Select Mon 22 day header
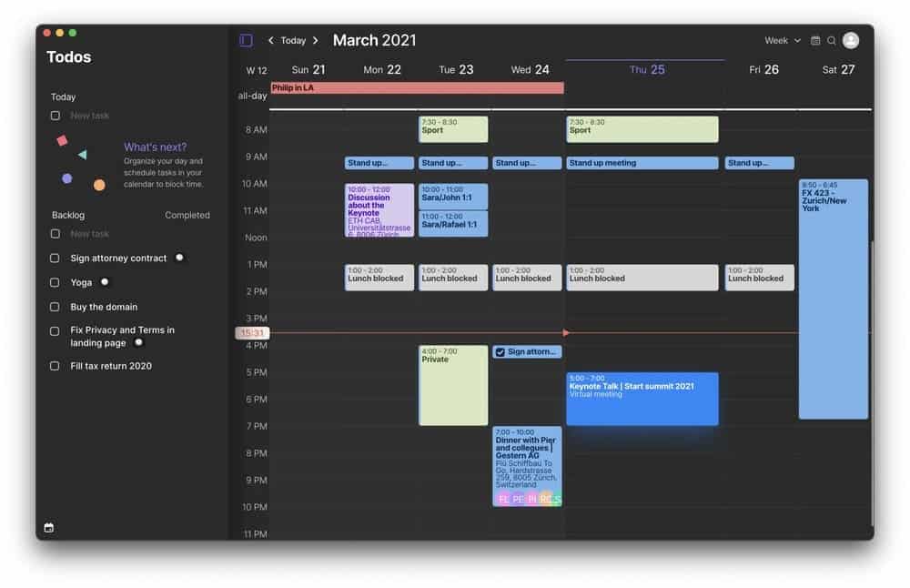Image resolution: width=910 pixels, height=588 pixels. pos(382,70)
